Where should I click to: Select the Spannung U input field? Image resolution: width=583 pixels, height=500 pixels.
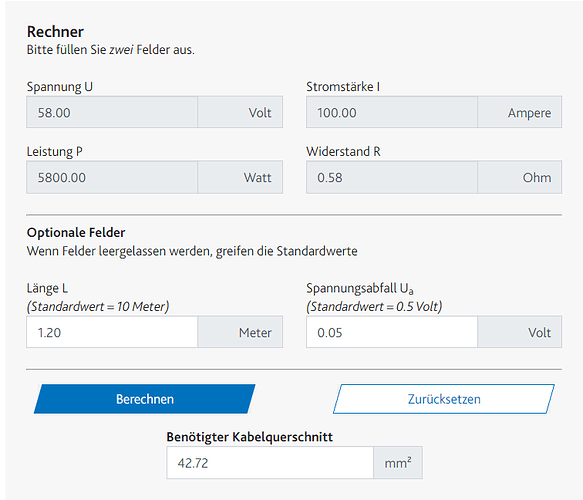tap(112, 112)
